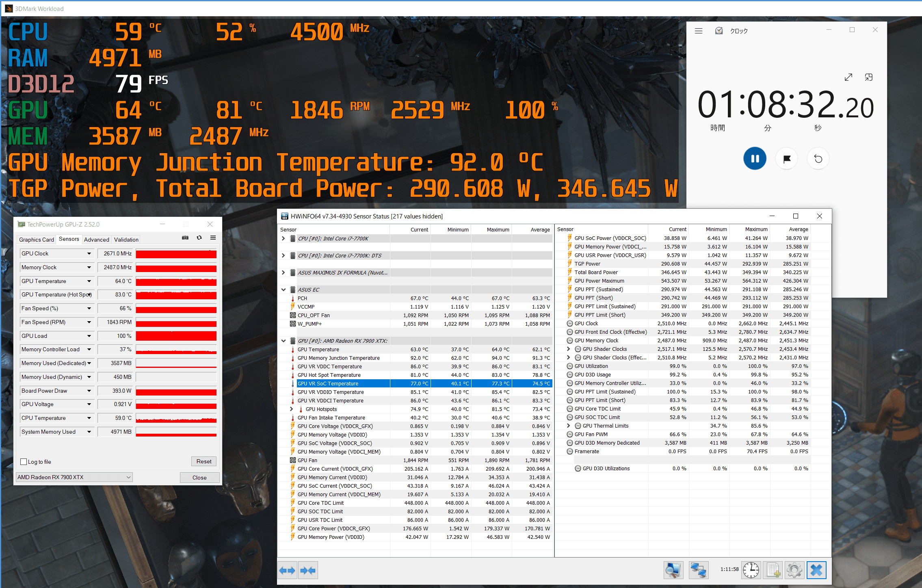Expand the GPU Shader Clocks row
922x588 pixels.
tap(569, 349)
